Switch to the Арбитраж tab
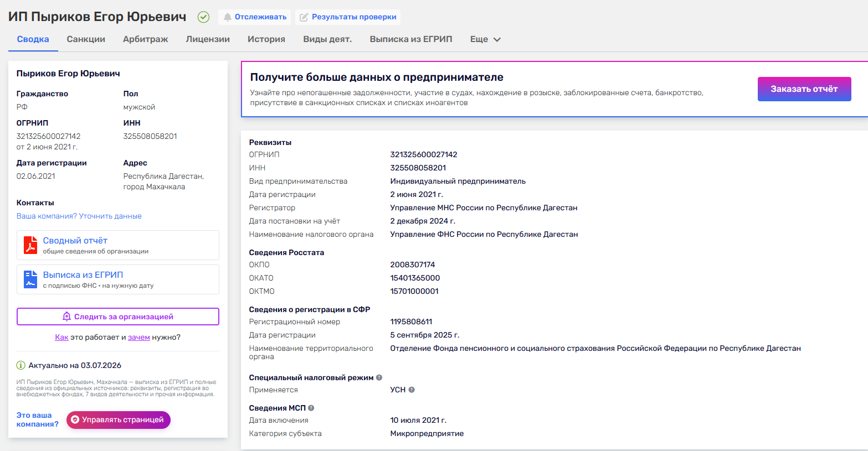 146,39
